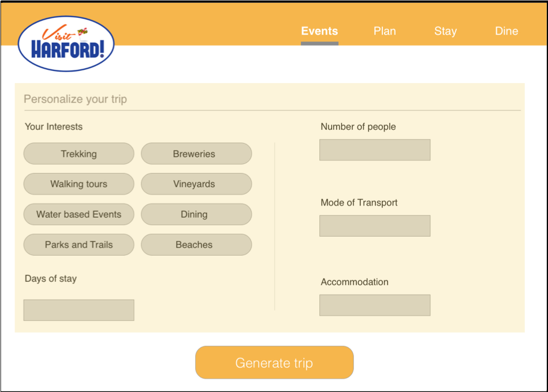The image size is (548, 392).
Task: Open the Accommodation field
Action: (x=375, y=305)
